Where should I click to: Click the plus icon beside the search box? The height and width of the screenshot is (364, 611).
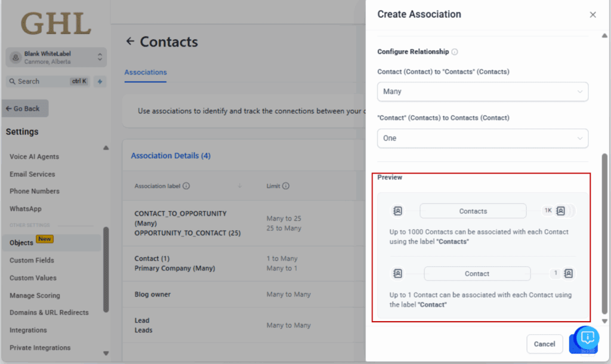pyautogui.click(x=100, y=82)
